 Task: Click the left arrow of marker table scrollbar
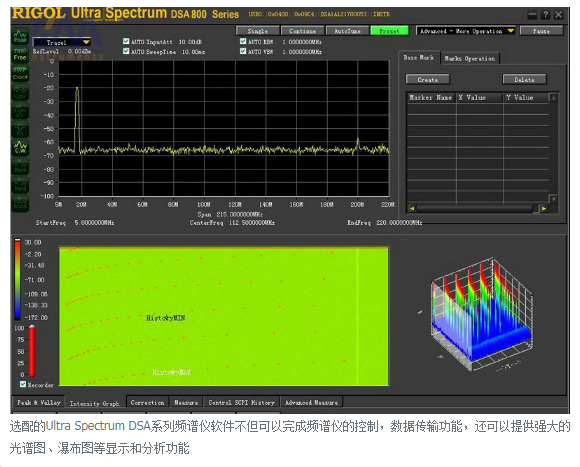[411, 209]
